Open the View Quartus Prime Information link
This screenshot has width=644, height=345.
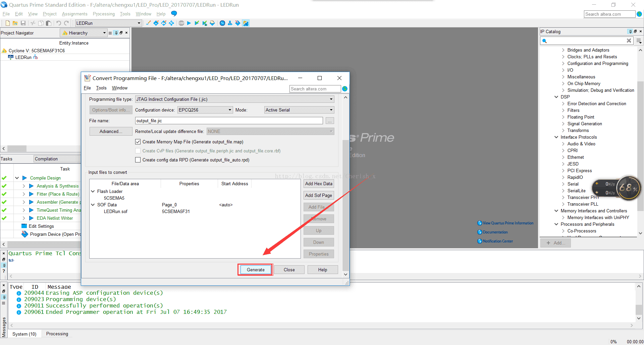pos(508,223)
